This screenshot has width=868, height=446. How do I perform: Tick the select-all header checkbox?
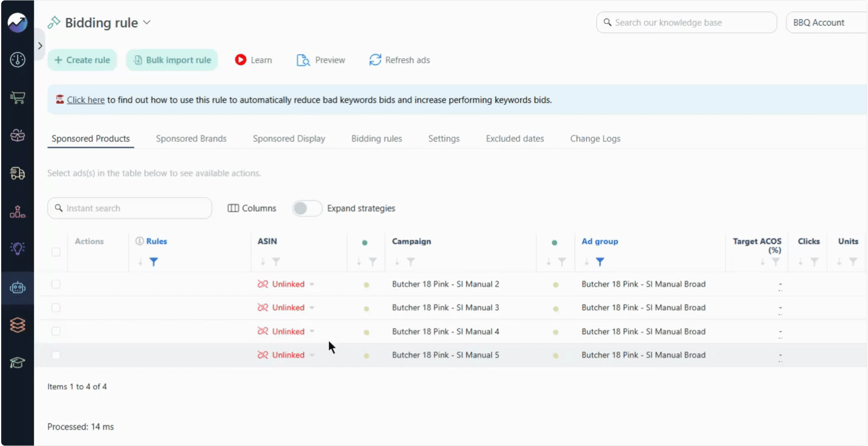56,252
